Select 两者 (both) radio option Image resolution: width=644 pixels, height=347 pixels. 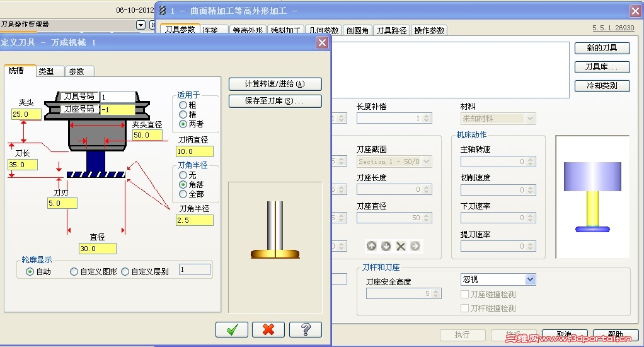[183, 124]
